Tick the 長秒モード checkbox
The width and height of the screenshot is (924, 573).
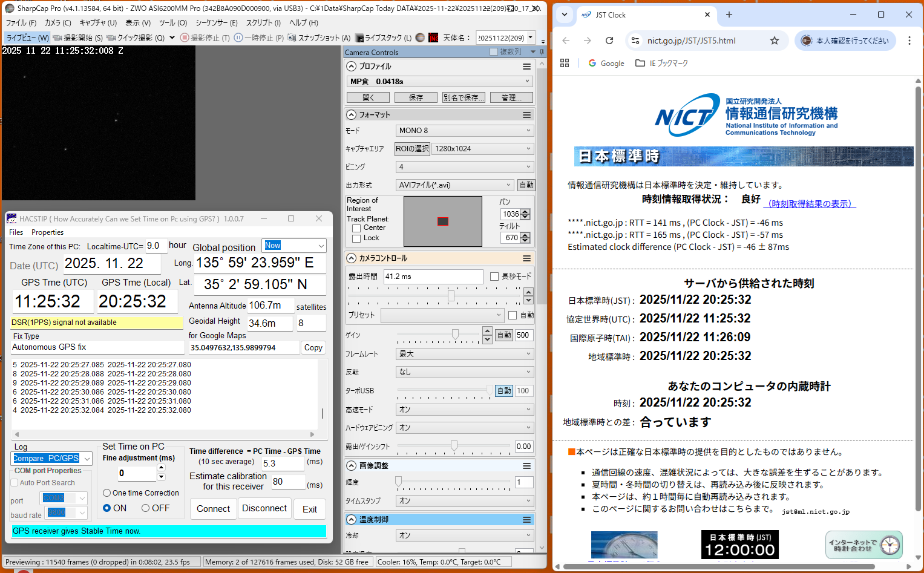click(494, 277)
